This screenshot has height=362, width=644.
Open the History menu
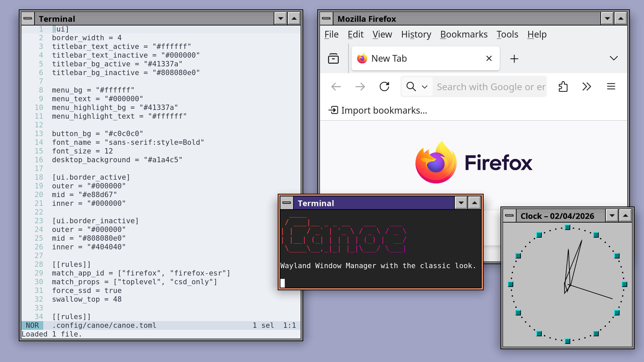416,35
